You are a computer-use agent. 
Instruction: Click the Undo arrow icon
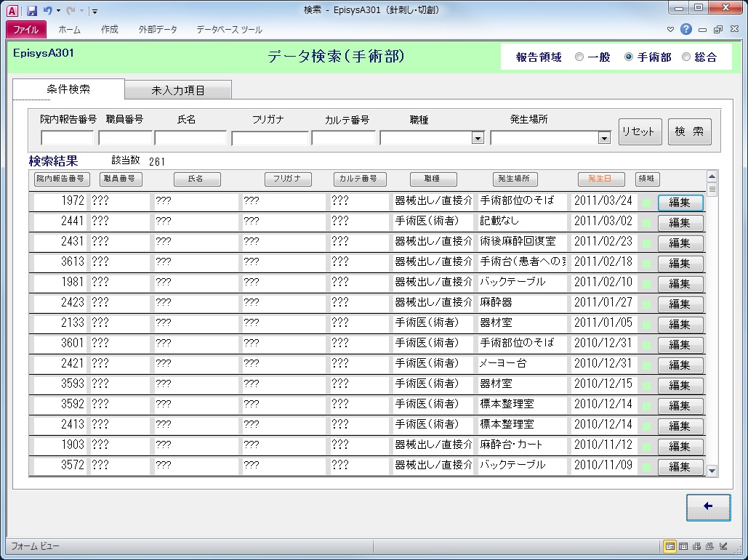pyautogui.click(x=48, y=11)
